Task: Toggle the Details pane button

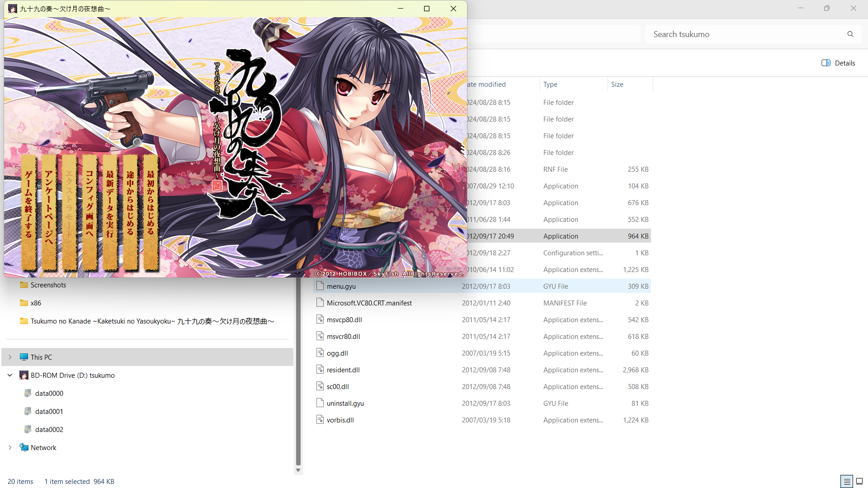Action: click(x=838, y=63)
